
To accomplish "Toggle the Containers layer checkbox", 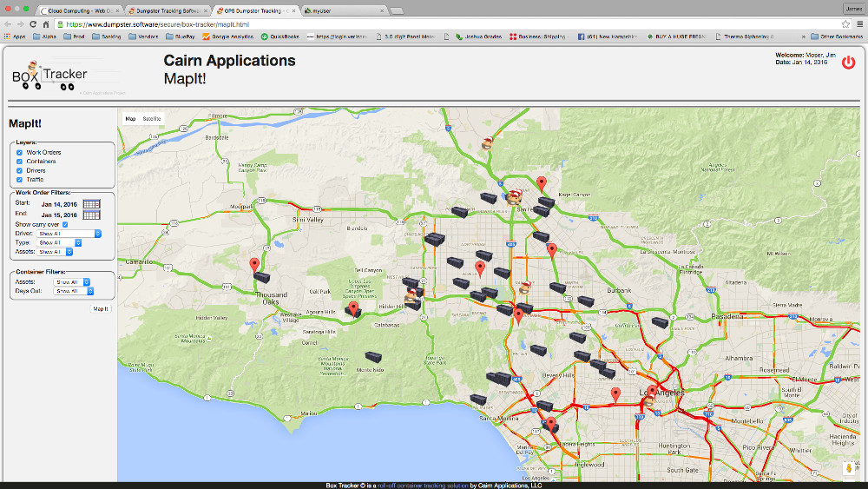I will pyautogui.click(x=19, y=162).
